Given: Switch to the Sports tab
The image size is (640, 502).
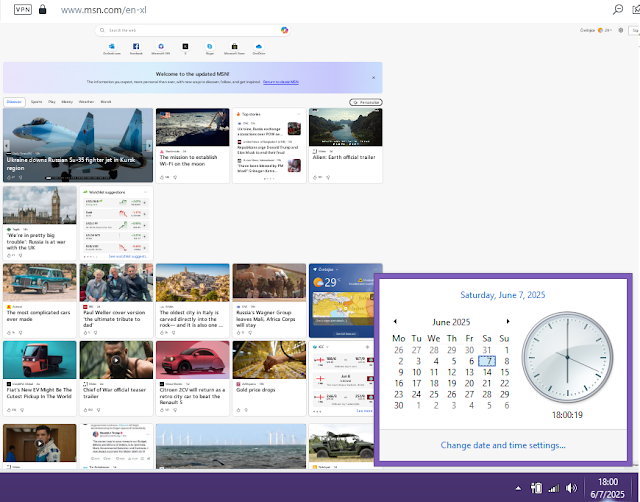Looking at the screenshot, I should (x=36, y=102).
